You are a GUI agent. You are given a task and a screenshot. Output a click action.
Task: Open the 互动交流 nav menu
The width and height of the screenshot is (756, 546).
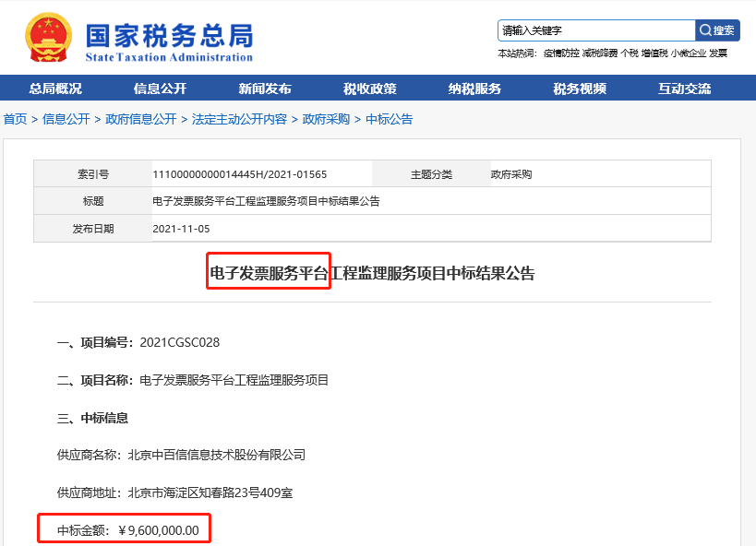(x=685, y=89)
